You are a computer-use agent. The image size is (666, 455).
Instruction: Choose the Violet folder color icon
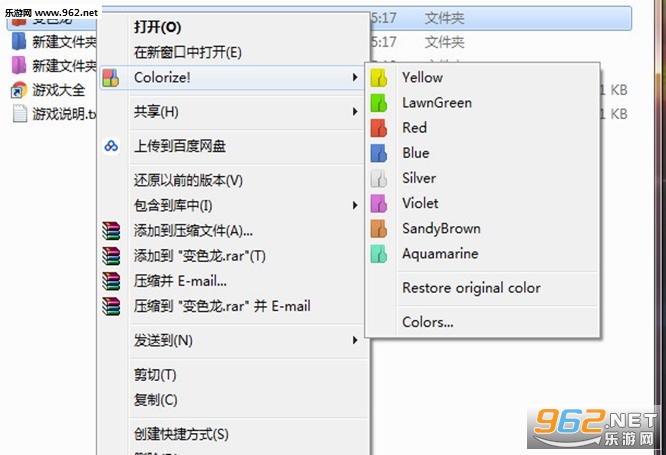point(378,203)
